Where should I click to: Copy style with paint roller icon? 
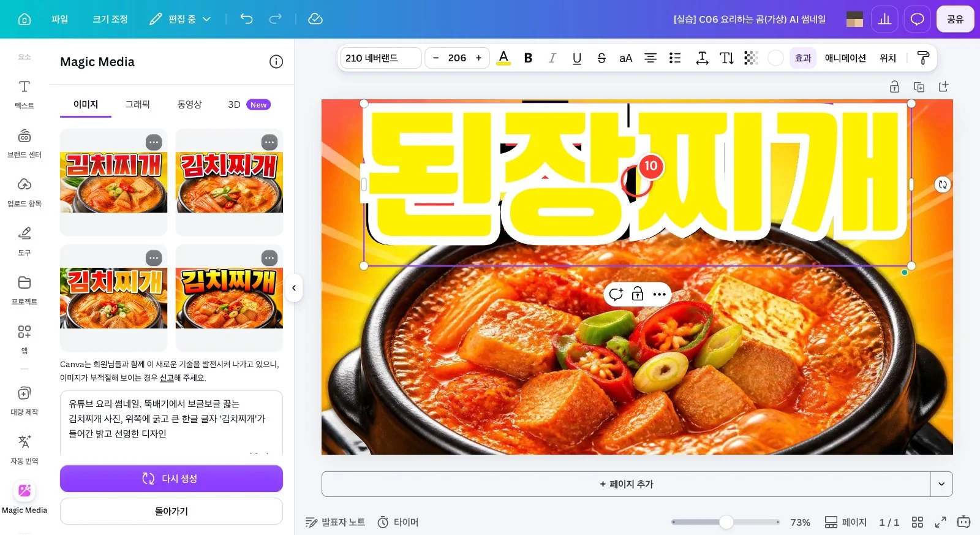point(923,58)
